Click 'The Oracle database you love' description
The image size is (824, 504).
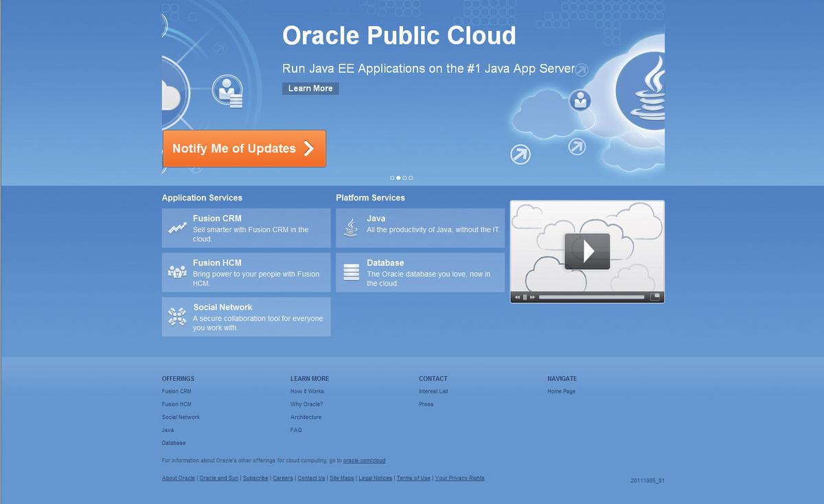point(428,278)
